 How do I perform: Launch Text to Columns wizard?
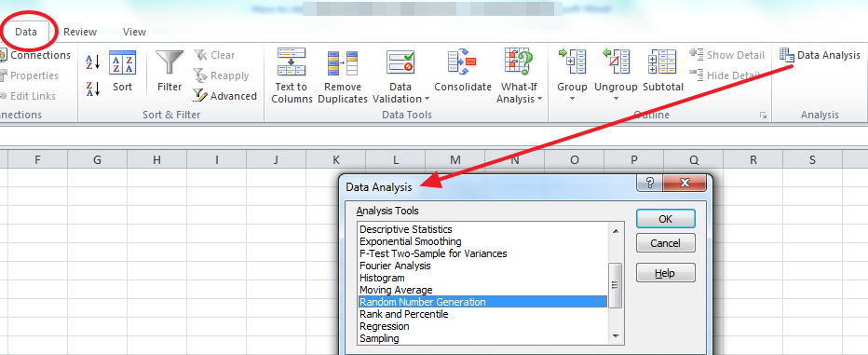292,76
